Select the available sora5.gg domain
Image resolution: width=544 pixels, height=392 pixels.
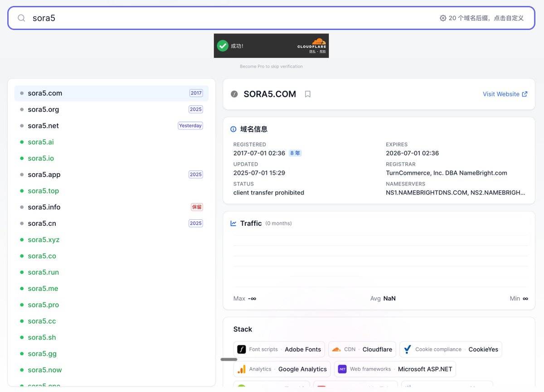tap(112, 354)
